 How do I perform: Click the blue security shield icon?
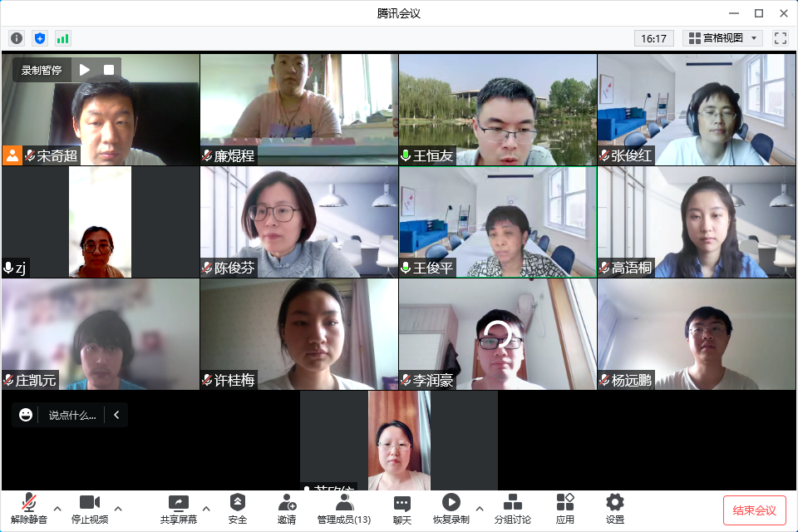point(40,38)
